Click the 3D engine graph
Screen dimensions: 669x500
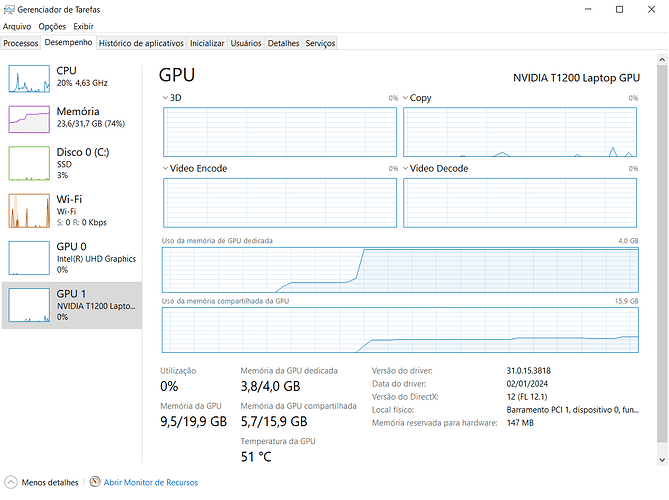pos(280,132)
